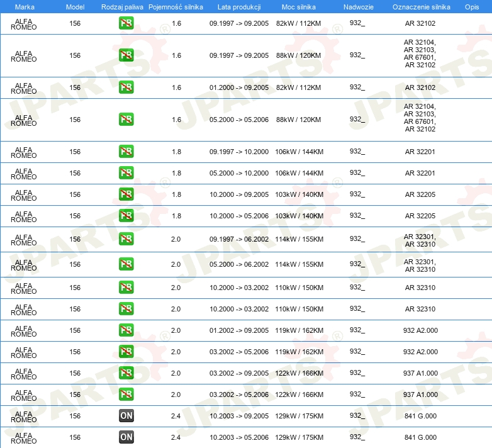Click PB fuel icon in the 1.8 09.1997 row
Image resolution: width=492 pixels, height=448 pixels.
(126, 151)
